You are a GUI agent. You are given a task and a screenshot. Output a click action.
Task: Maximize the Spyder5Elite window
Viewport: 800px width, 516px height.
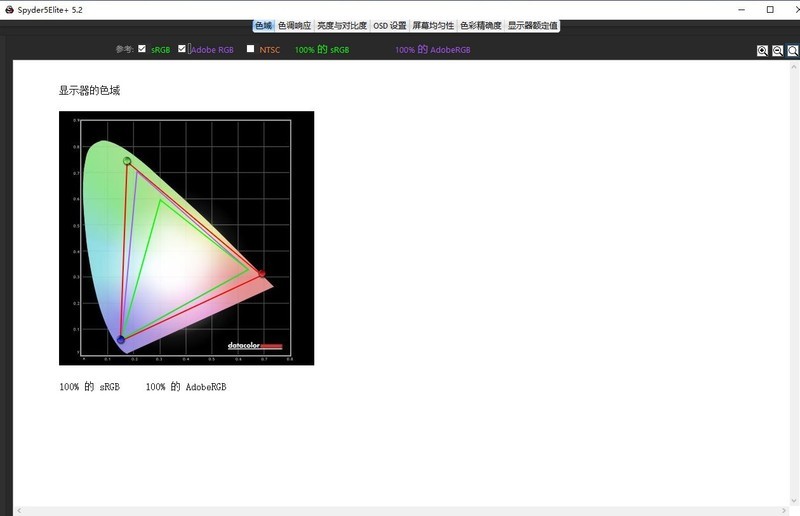(770, 9)
